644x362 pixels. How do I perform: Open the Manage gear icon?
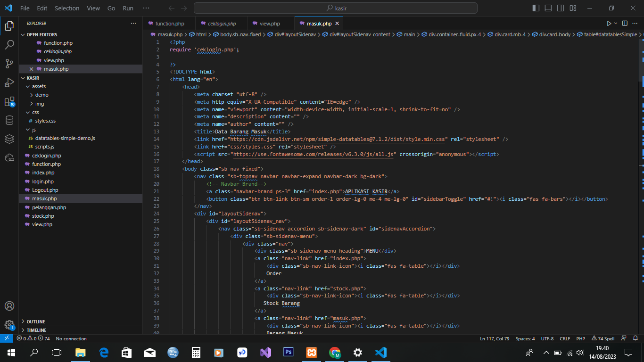[9, 325]
